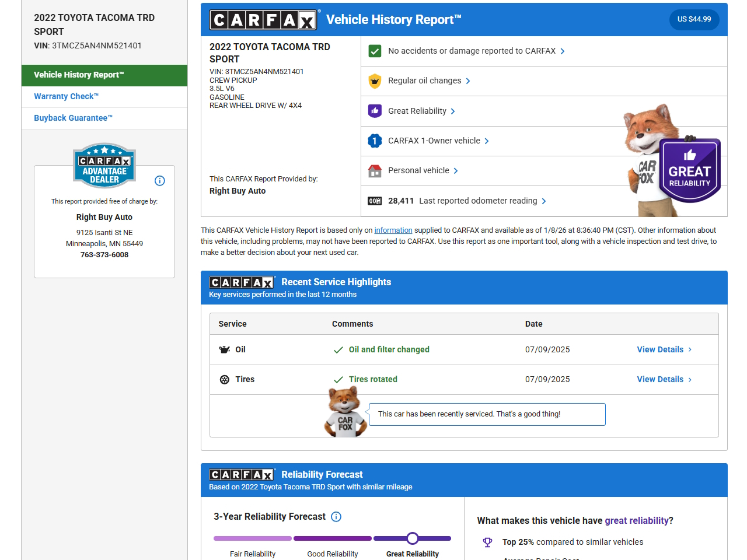Expand No accidents or damage reported chevron
Image resolution: width=747 pixels, height=560 pixels.
pos(563,51)
